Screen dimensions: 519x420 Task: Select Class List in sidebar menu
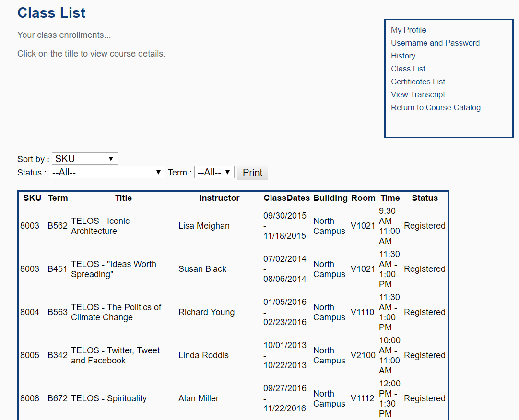[x=408, y=69]
